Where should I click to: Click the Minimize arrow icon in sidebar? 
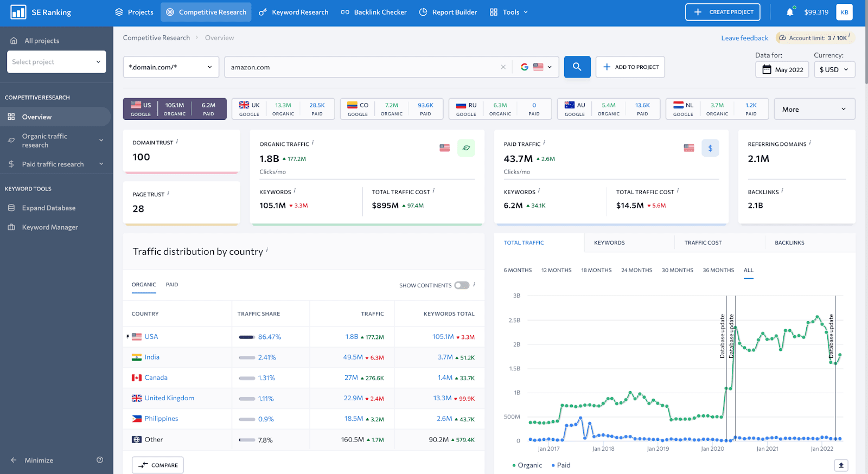click(x=14, y=460)
